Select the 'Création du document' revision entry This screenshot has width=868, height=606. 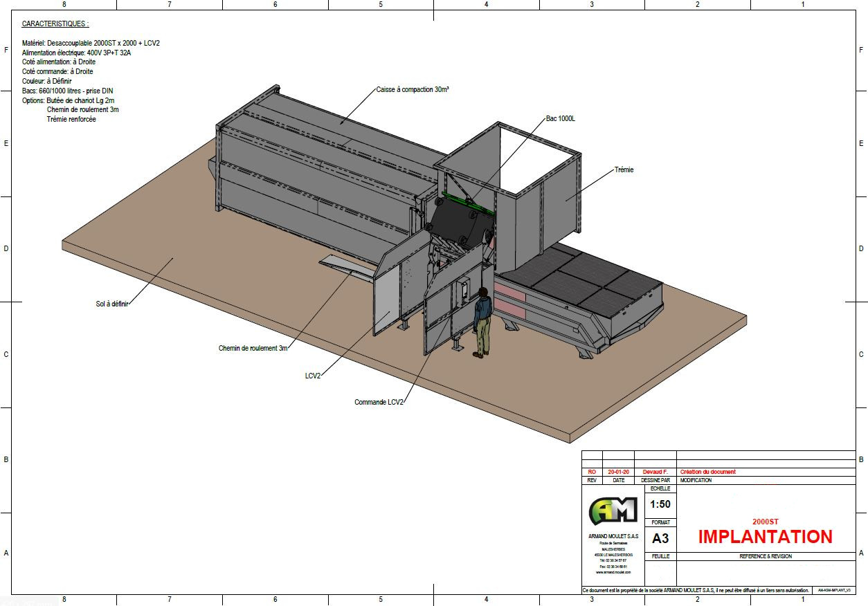pos(708,472)
